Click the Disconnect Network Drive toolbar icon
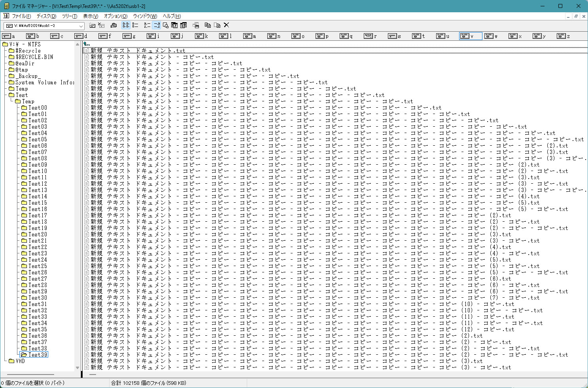This screenshot has height=388, width=588. 101,25
